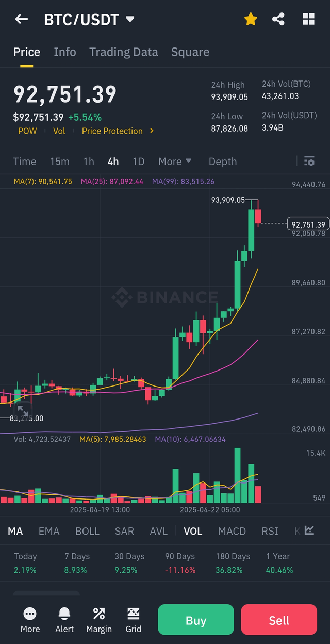Open the Depth chart view
This screenshot has width=330, height=644.
point(223,162)
